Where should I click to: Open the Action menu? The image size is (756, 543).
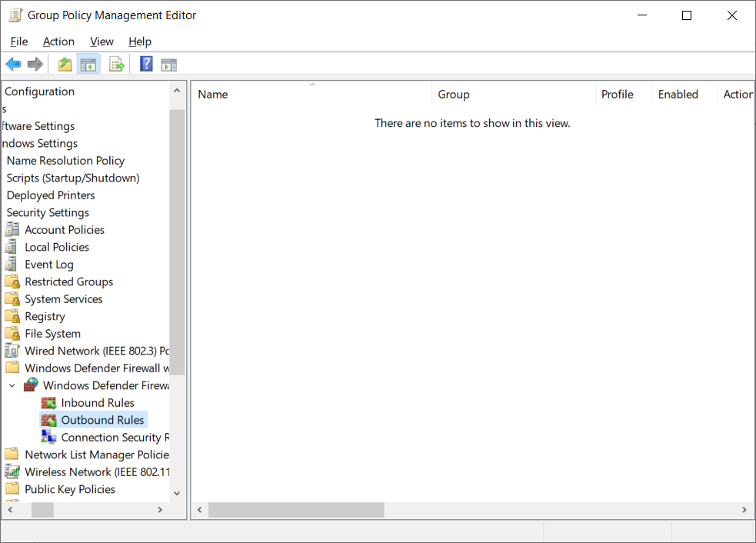pos(58,42)
